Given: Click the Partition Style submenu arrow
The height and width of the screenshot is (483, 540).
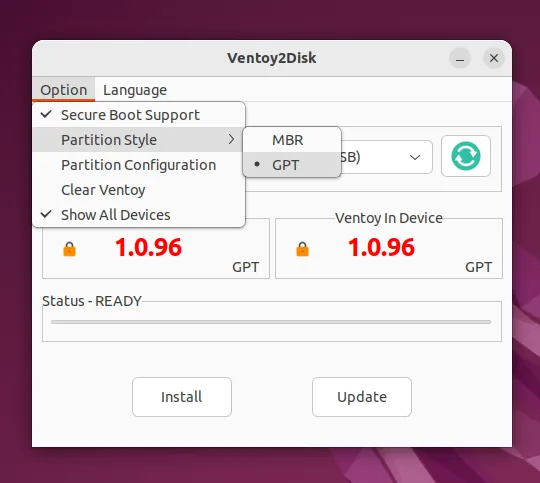Looking at the screenshot, I should [231, 139].
